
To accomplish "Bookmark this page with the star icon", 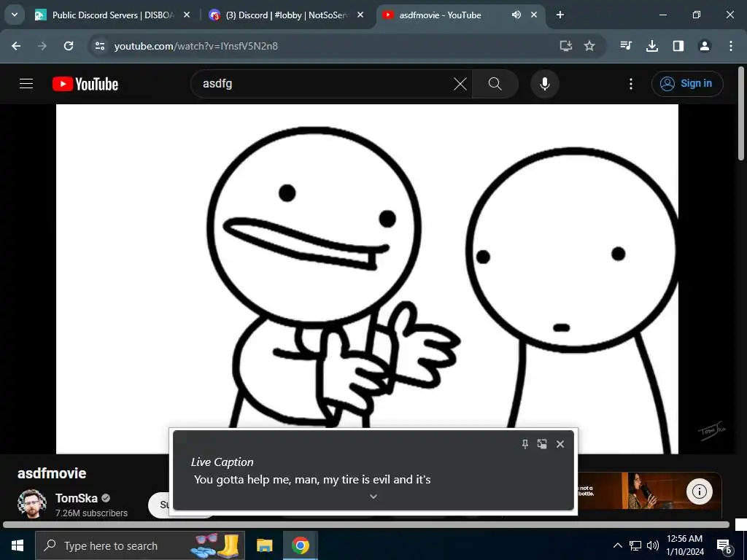I will pos(589,46).
